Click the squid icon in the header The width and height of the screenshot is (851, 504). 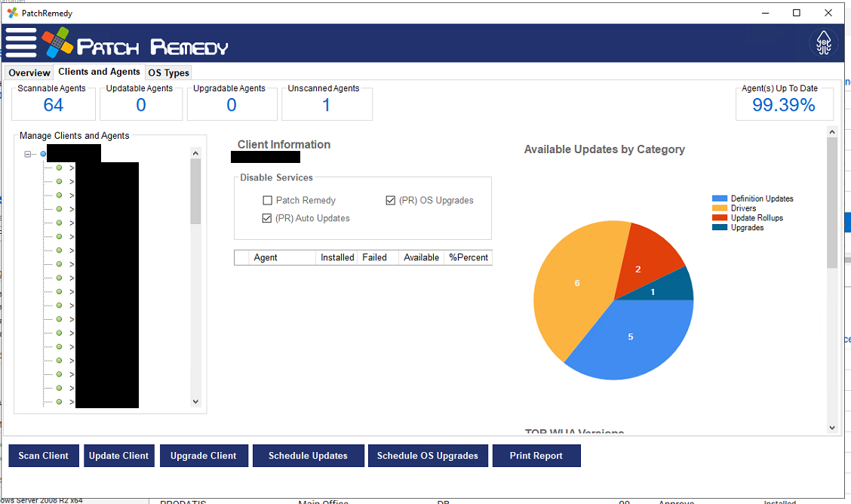(823, 42)
